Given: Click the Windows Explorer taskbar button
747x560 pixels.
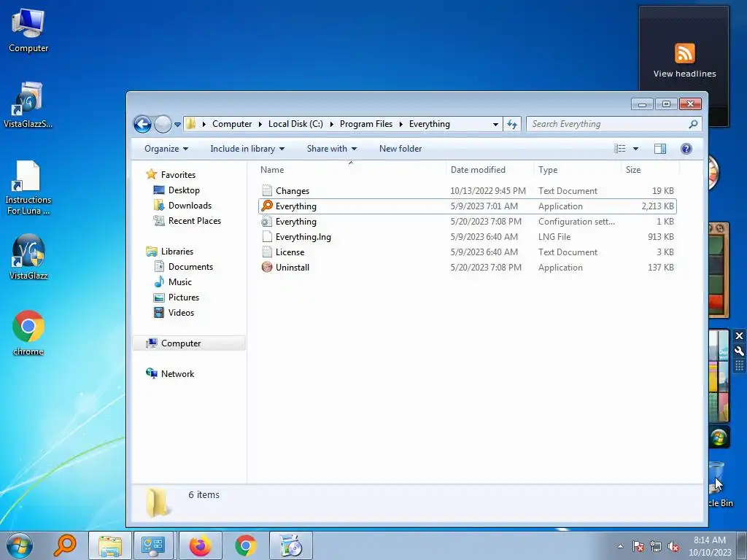Looking at the screenshot, I should pyautogui.click(x=110, y=545).
